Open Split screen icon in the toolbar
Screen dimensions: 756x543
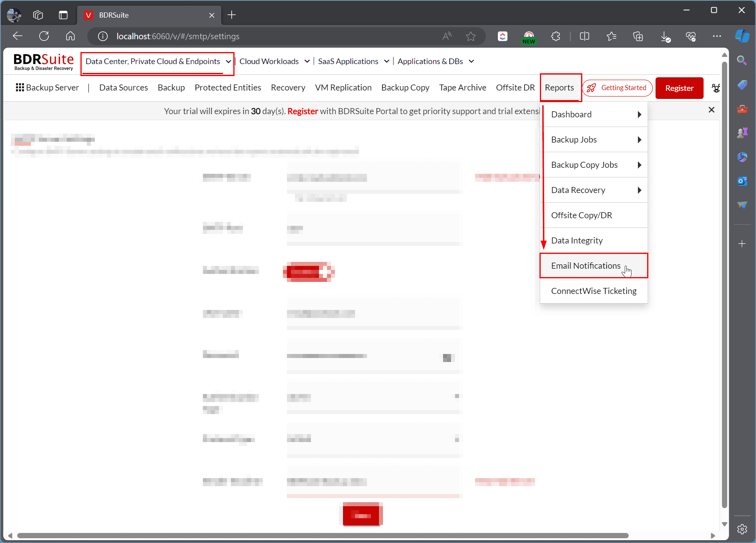pos(584,36)
